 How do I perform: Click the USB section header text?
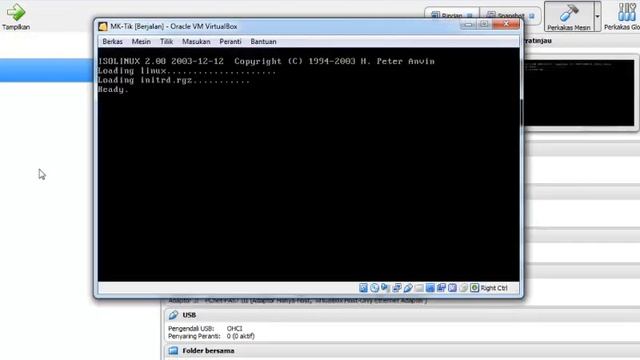coord(189,315)
